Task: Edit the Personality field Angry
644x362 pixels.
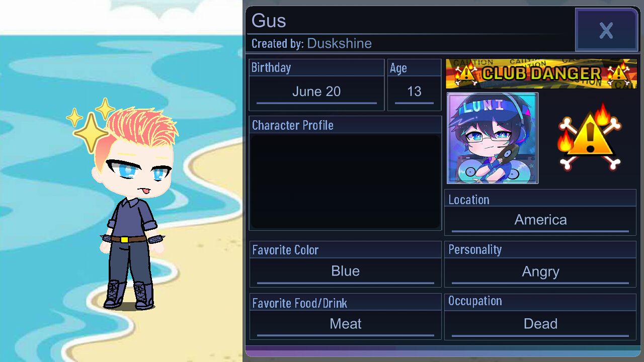Action: click(x=540, y=271)
